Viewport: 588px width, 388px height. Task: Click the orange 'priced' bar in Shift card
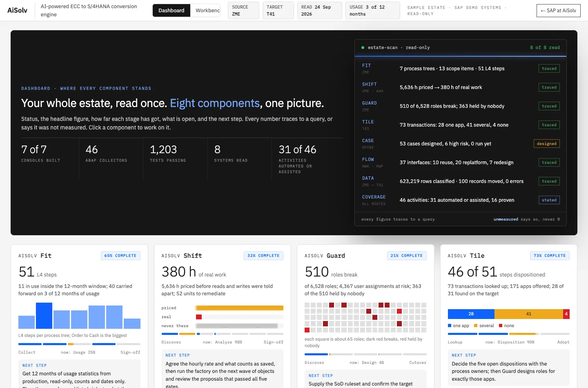click(239, 308)
